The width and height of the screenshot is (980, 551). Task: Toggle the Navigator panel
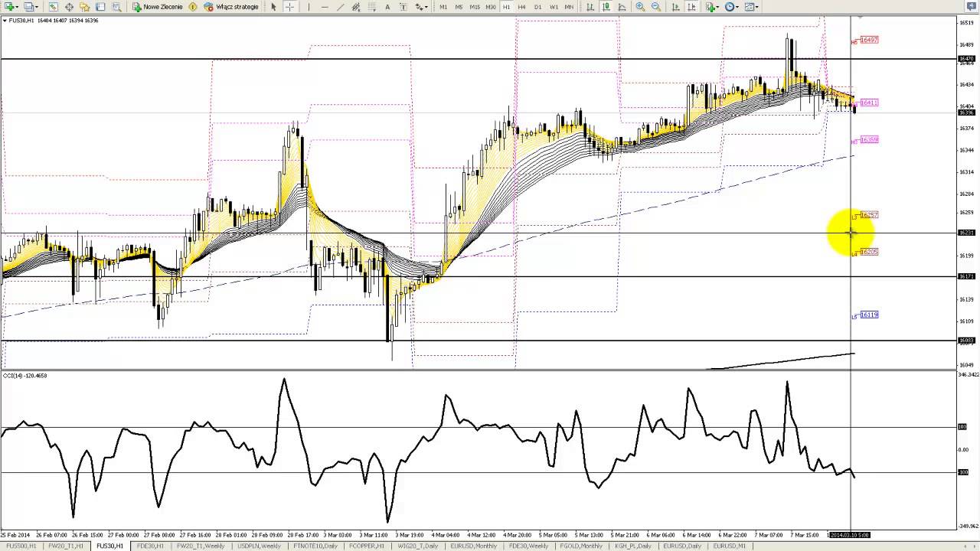[x=84, y=7]
